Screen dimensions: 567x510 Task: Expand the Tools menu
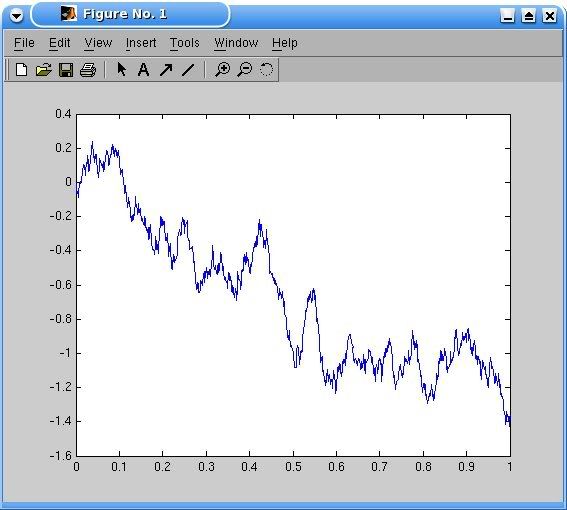coord(185,43)
